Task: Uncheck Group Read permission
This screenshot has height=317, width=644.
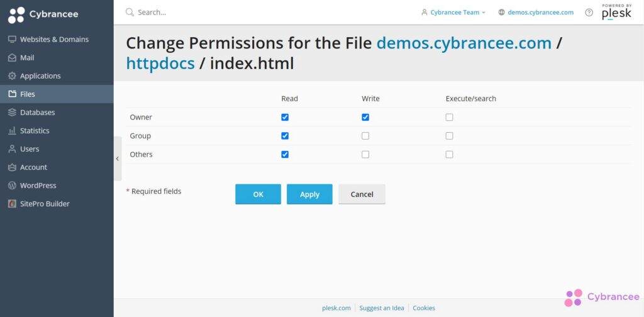Action: point(285,136)
